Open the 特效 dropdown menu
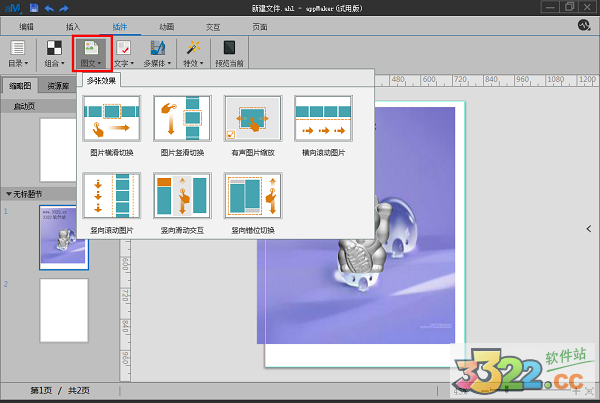 pyautogui.click(x=193, y=54)
